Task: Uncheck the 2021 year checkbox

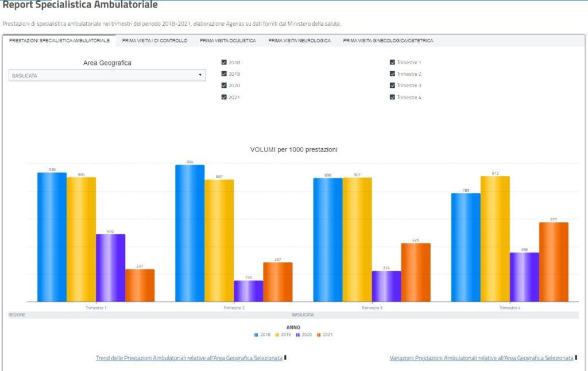Action: pyautogui.click(x=224, y=97)
